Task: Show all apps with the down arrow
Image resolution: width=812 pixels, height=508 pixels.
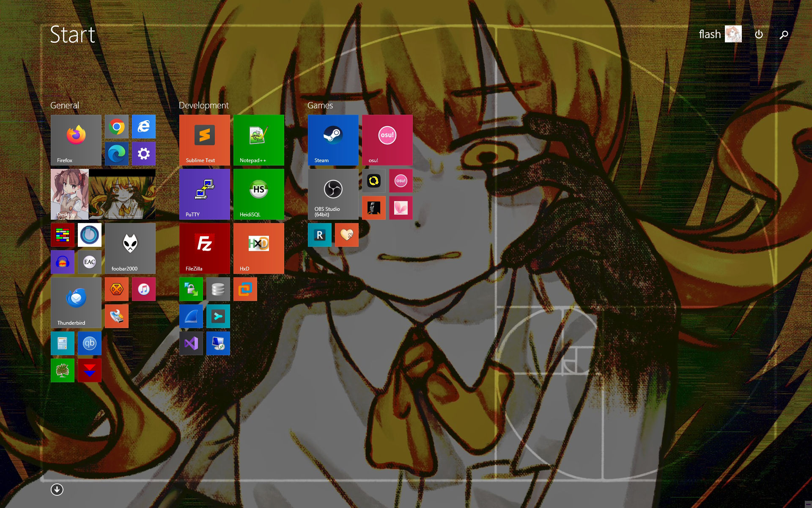Action: pos(57,490)
